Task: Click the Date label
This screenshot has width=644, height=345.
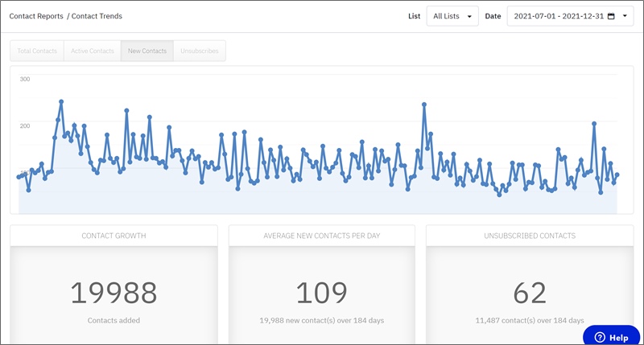Action: tap(493, 16)
